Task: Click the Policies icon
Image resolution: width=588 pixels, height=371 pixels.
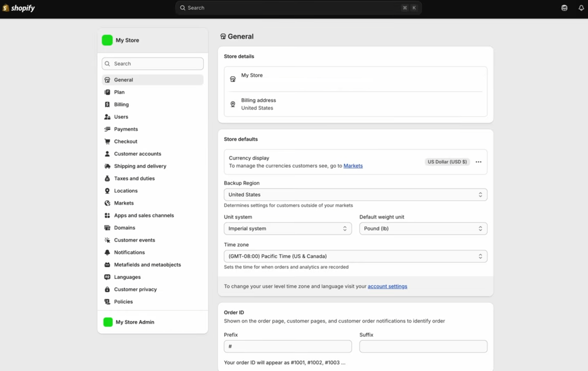Action: tap(107, 302)
